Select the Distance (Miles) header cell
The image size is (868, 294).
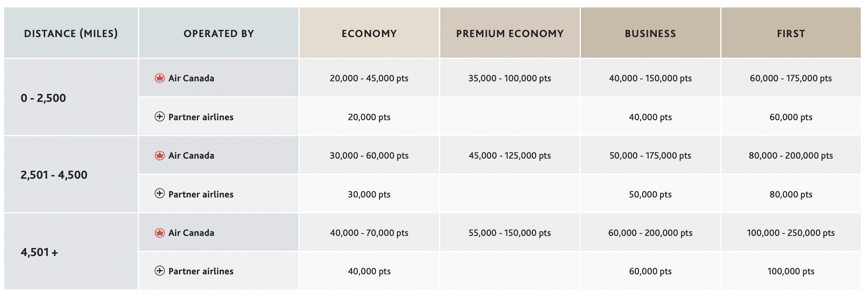pos(71,34)
